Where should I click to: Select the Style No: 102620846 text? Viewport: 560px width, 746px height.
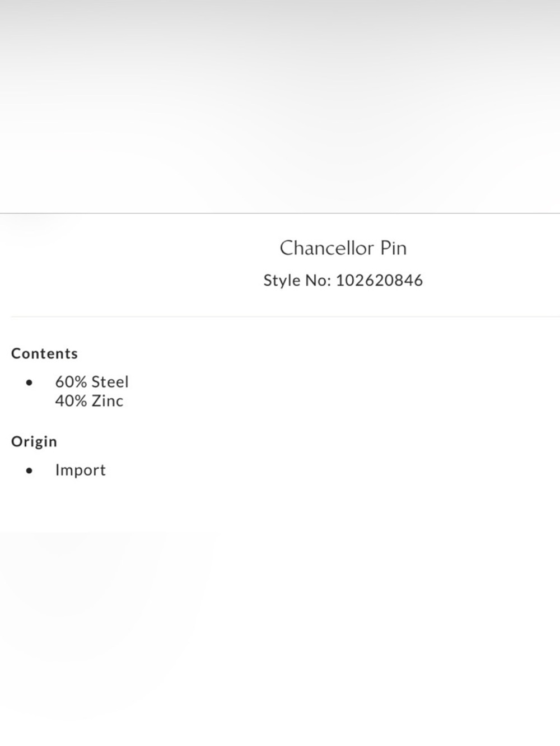pyautogui.click(x=343, y=280)
